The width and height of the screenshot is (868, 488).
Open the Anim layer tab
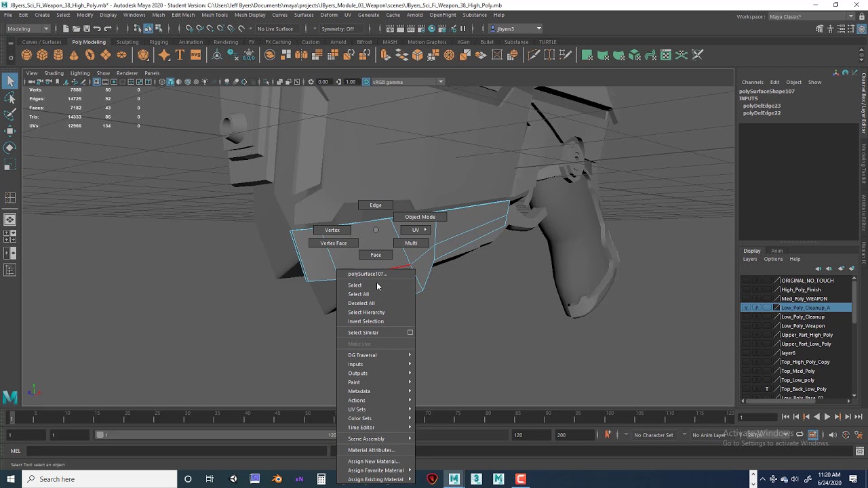(776, 251)
